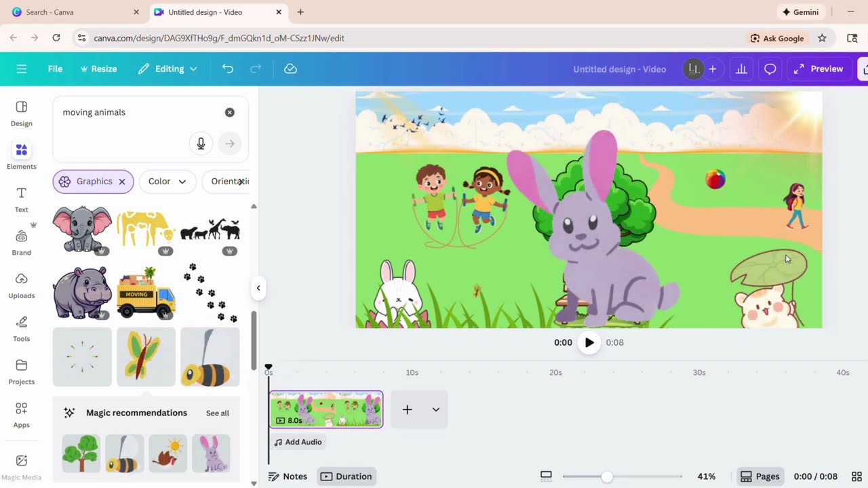
Task: Open the Editing mode dropdown
Action: 167,68
